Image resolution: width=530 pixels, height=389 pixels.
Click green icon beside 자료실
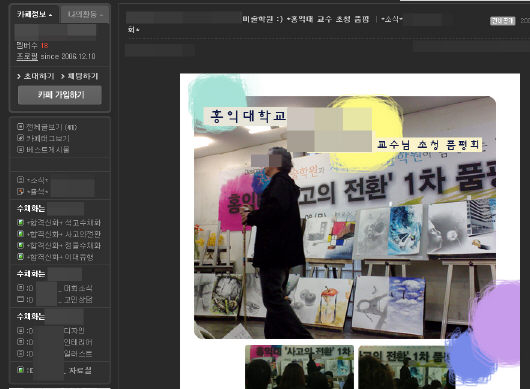coord(20,370)
